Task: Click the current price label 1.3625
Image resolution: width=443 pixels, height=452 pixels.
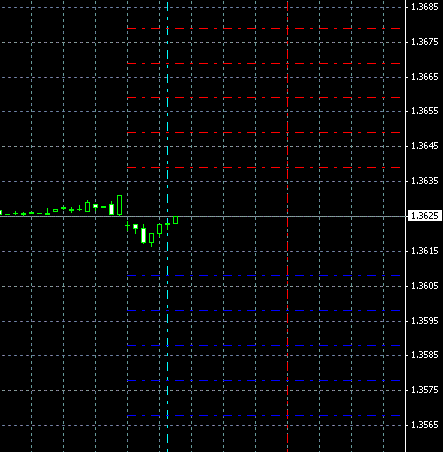Action: tap(425, 216)
